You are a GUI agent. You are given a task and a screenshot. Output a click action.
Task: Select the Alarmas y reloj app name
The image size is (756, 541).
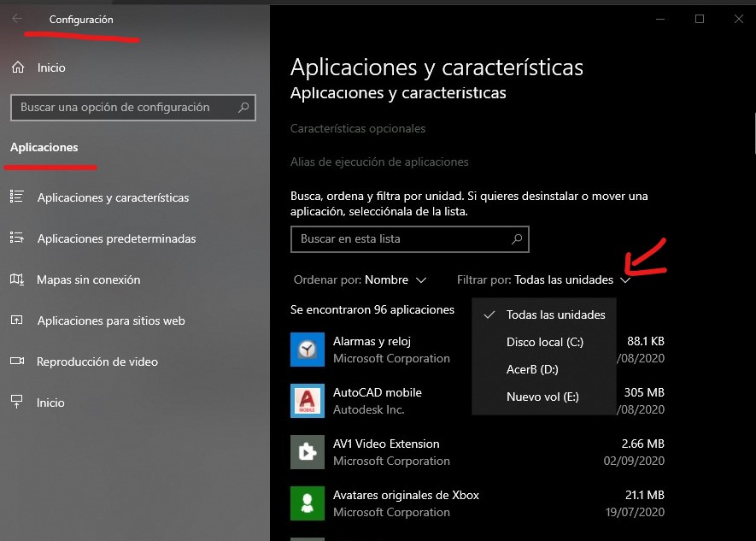coord(372,341)
